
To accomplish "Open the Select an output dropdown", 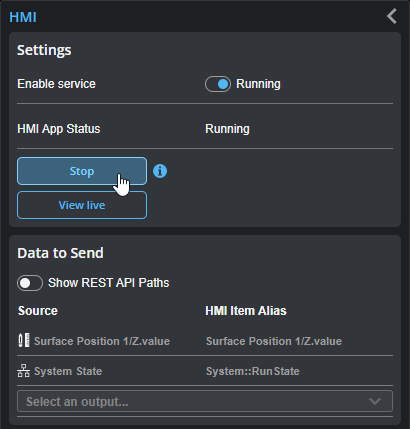I will (x=205, y=401).
